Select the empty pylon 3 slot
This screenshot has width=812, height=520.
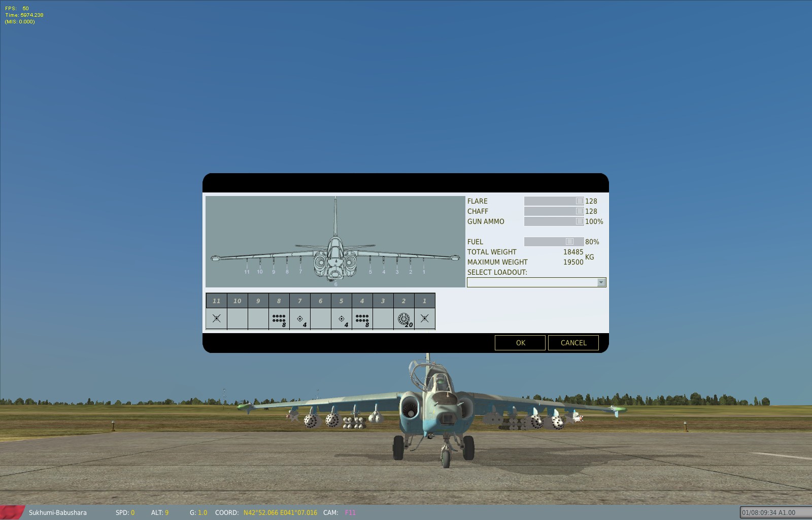[x=383, y=318]
